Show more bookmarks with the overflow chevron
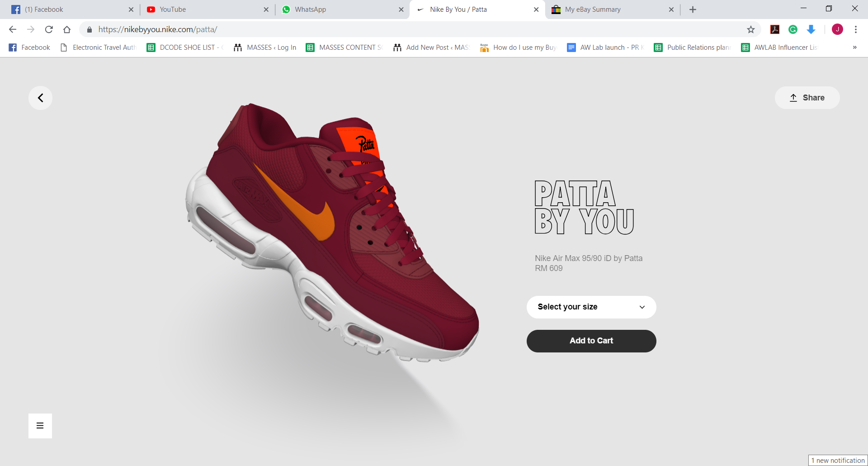This screenshot has height=466, width=868. pos(854,48)
